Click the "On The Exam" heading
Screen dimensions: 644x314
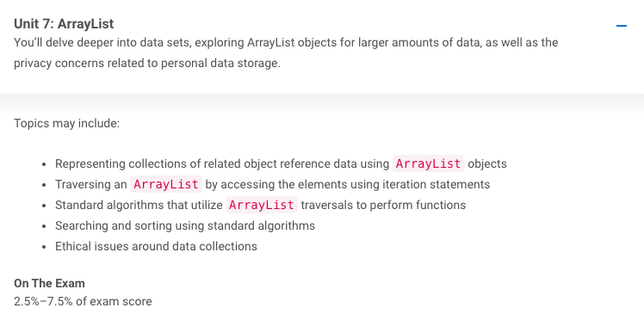point(49,283)
